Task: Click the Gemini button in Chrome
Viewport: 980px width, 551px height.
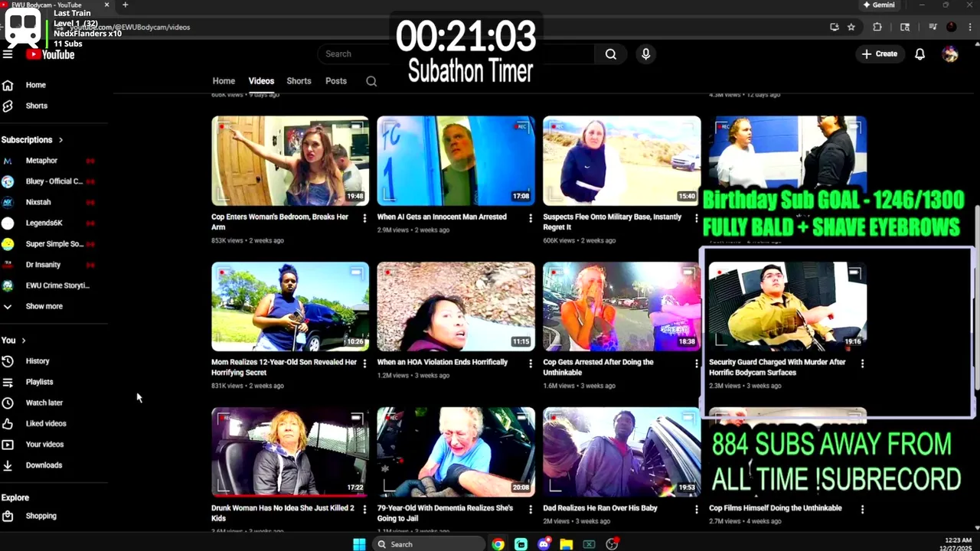Action: click(879, 5)
